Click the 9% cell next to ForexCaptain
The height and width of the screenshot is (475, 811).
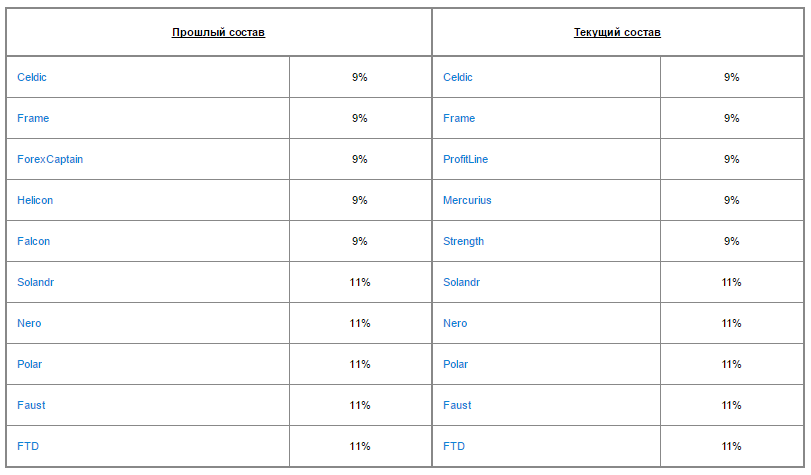click(x=360, y=159)
